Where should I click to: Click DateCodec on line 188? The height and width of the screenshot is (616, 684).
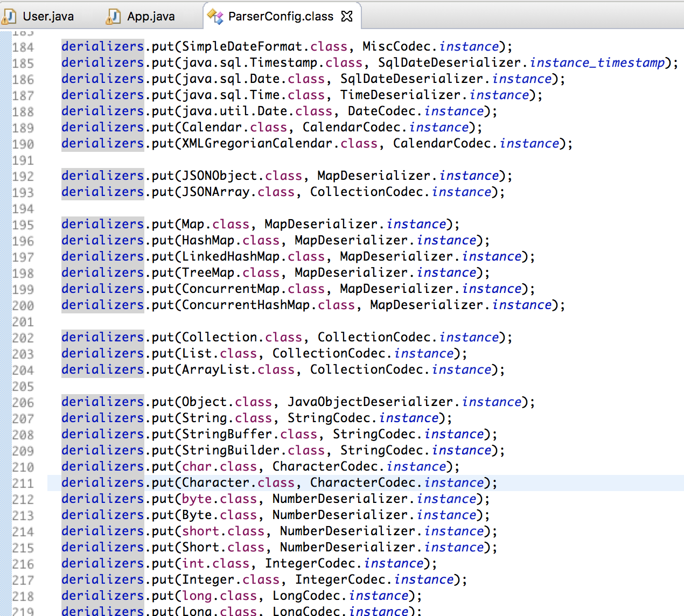tap(382, 111)
